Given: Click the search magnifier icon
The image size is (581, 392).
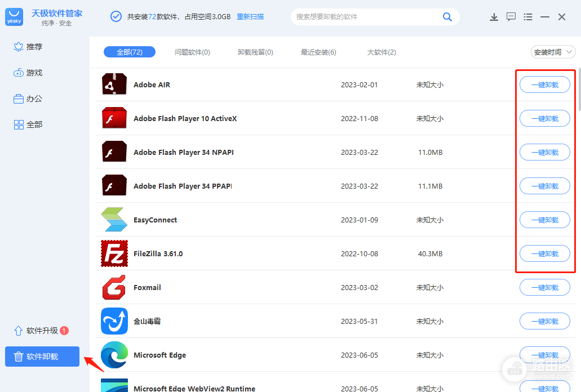Looking at the screenshot, I should (x=447, y=17).
